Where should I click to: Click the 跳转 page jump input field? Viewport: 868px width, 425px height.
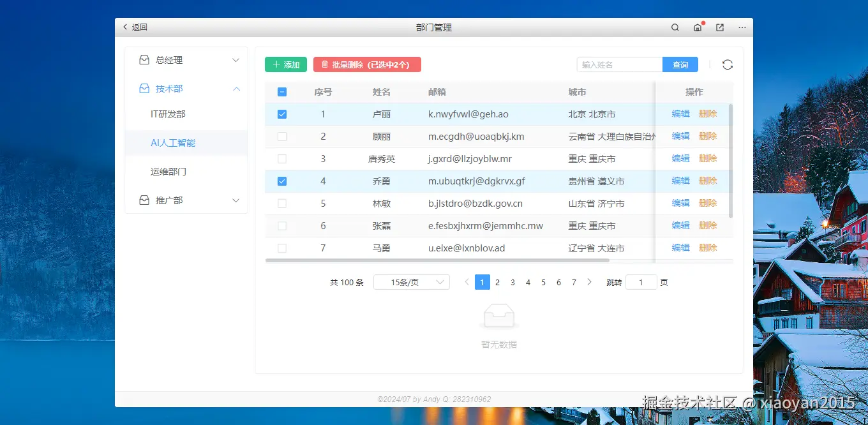tap(641, 281)
